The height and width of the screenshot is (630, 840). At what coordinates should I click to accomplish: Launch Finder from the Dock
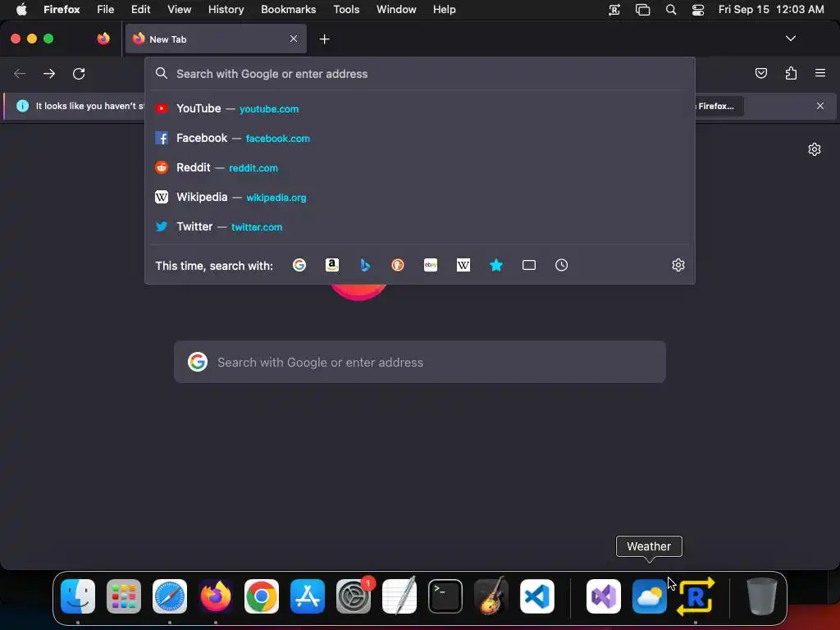point(78,596)
